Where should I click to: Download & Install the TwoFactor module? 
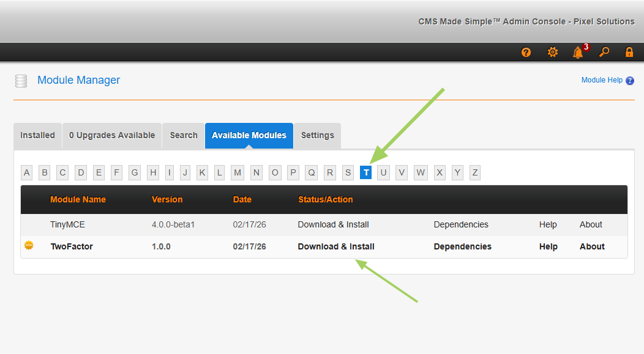[x=336, y=247]
